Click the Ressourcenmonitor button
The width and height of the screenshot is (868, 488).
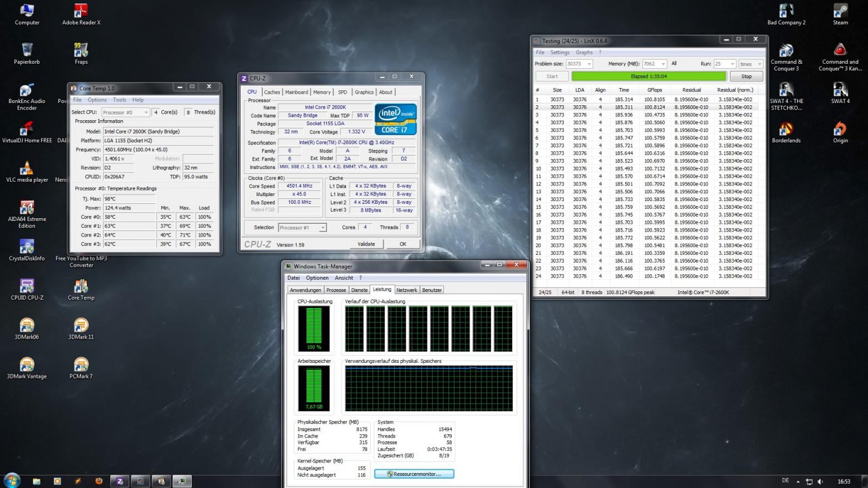coord(414,474)
